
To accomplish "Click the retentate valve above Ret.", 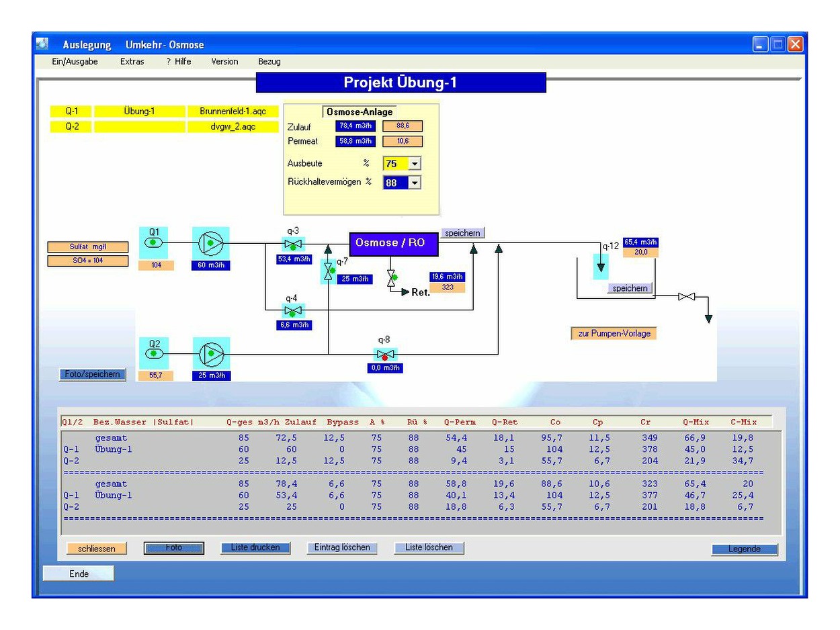I will [x=392, y=279].
